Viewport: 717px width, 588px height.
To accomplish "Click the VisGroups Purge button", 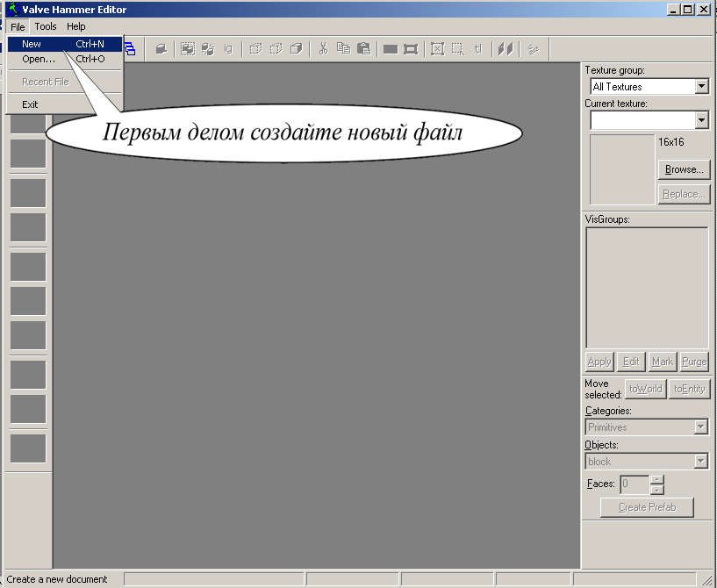I will click(x=694, y=362).
